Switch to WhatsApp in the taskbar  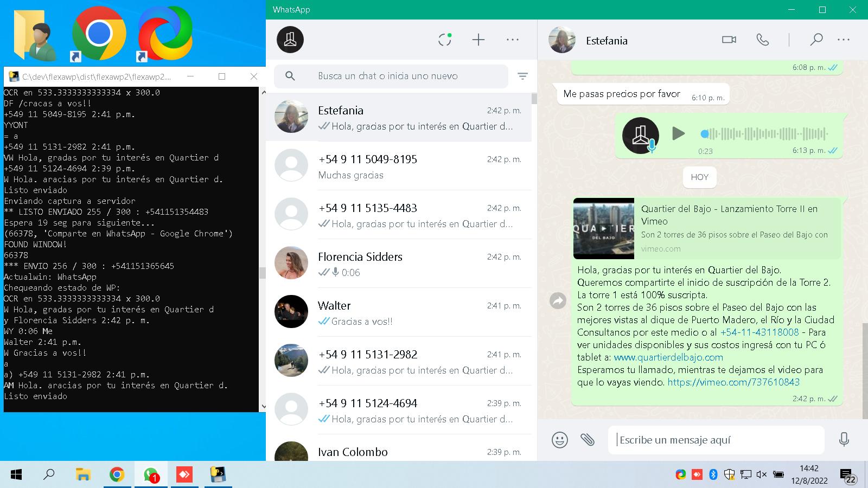(x=151, y=475)
